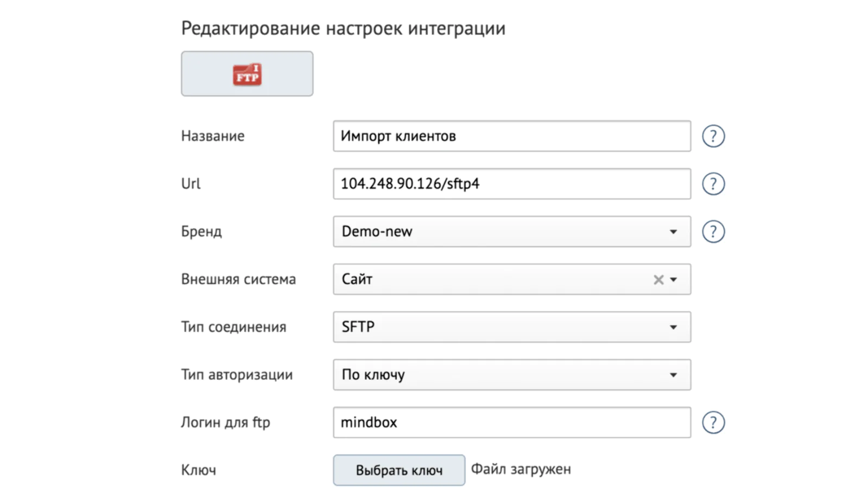Expand the Бренд dropdown showing Demo-new
Screen dimensions: 868x498
tap(512, 232)
